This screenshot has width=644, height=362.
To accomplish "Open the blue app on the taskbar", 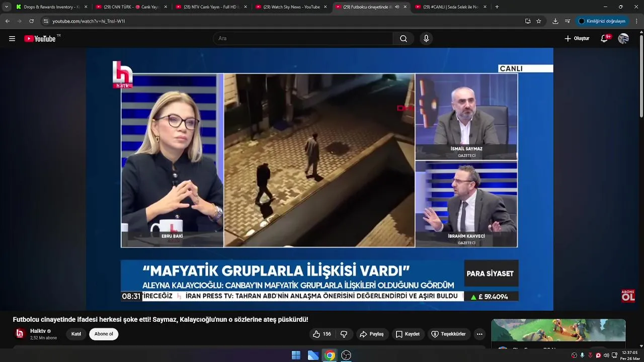I will click(x=313, y=355).
